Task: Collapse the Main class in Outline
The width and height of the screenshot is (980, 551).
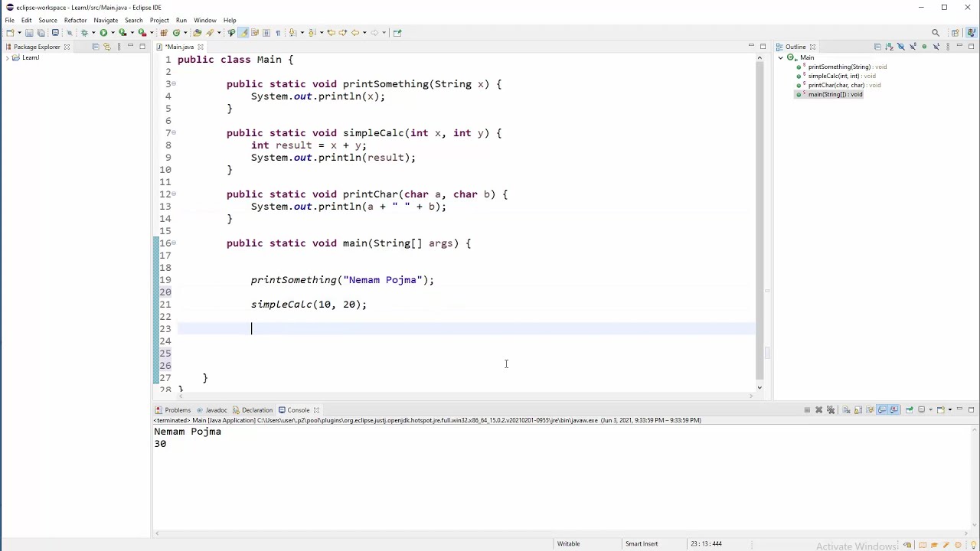Action: [781, 58]
